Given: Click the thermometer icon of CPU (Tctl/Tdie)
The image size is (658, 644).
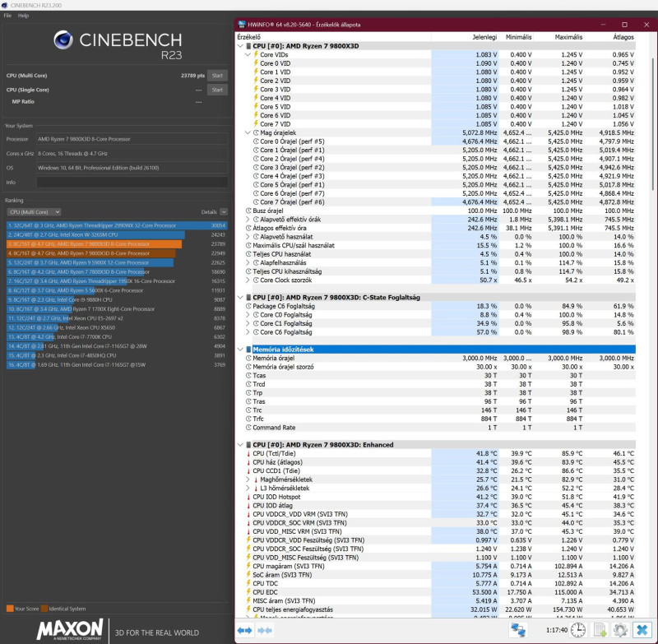Looking at the screenshot, I should [248, 453].
